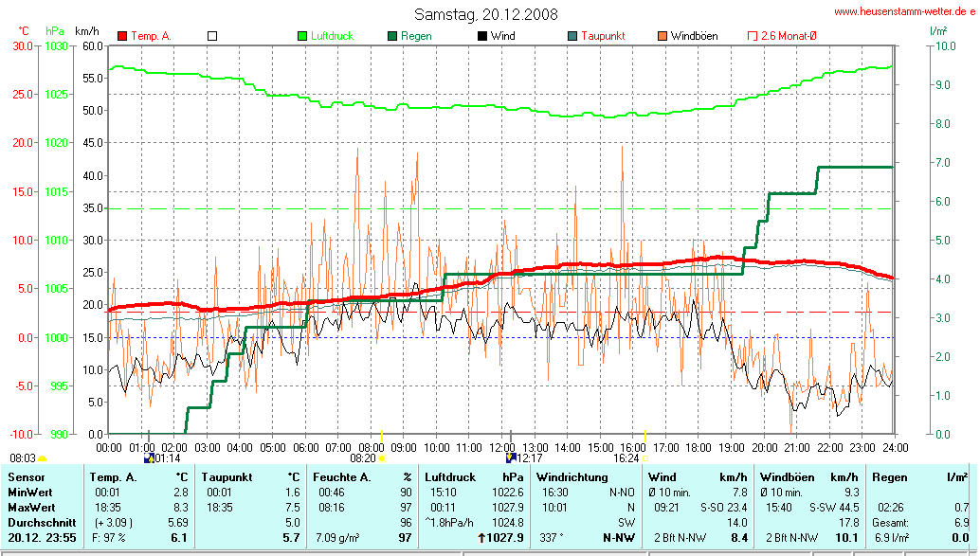The image size is (980, 556).
Task: Click the empty white legend box
Action: click(212, 36)
